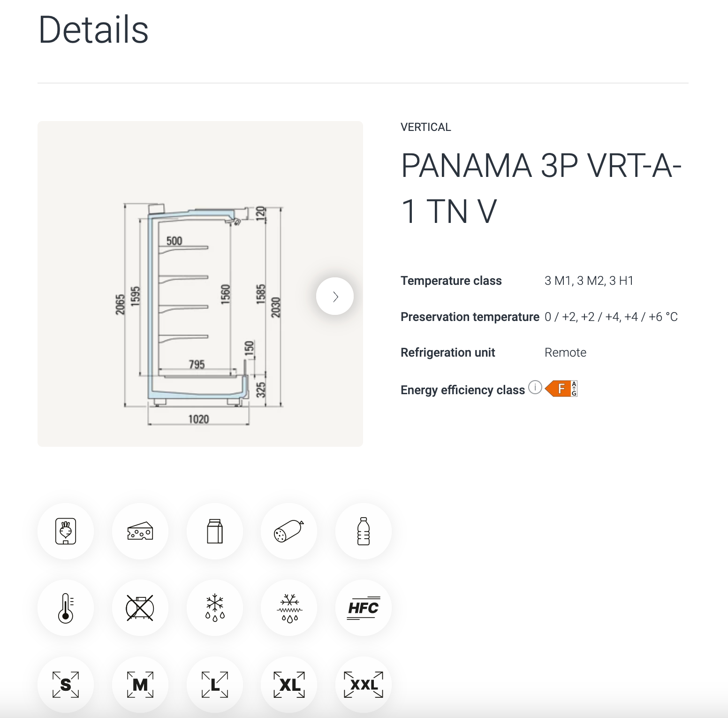
Task: Select the L size icon
Action: [x=215, y=685]
